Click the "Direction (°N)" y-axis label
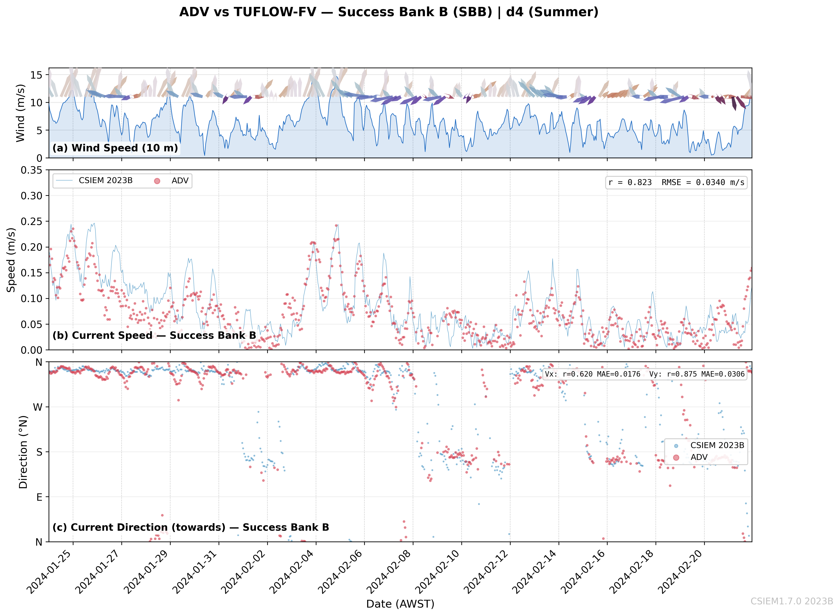840x616 pixels. (23, 452)
